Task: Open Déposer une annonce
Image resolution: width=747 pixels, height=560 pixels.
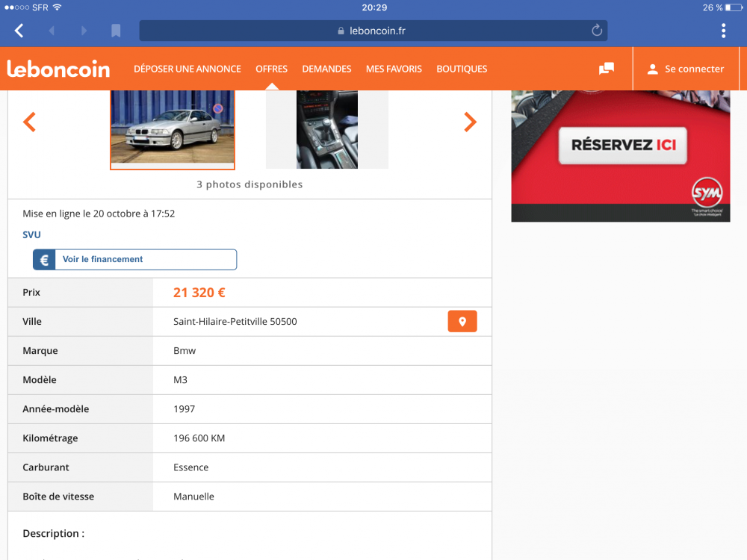Action: (187, 69)
